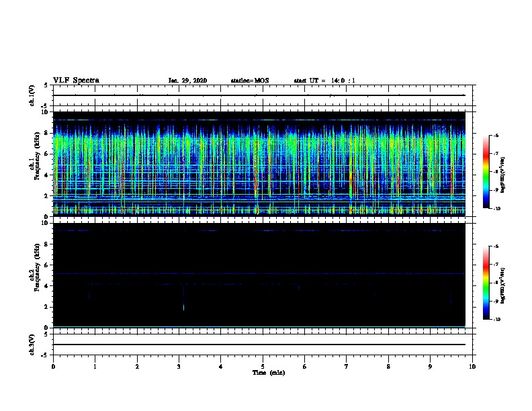Click the 'ch.3(V)' axis label

click(32, 345)
